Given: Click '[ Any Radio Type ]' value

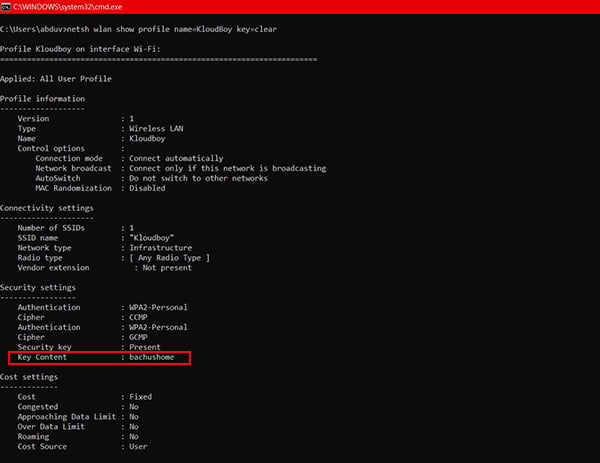Looking at the screenshot, I should click(170, 258).
